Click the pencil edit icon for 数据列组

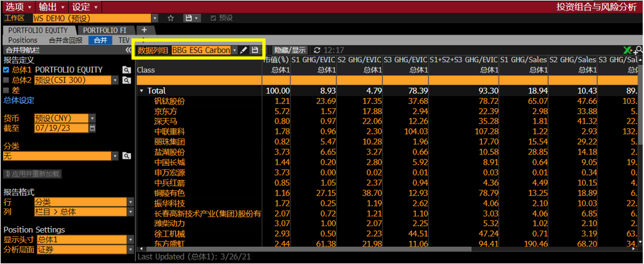(244, 50)
